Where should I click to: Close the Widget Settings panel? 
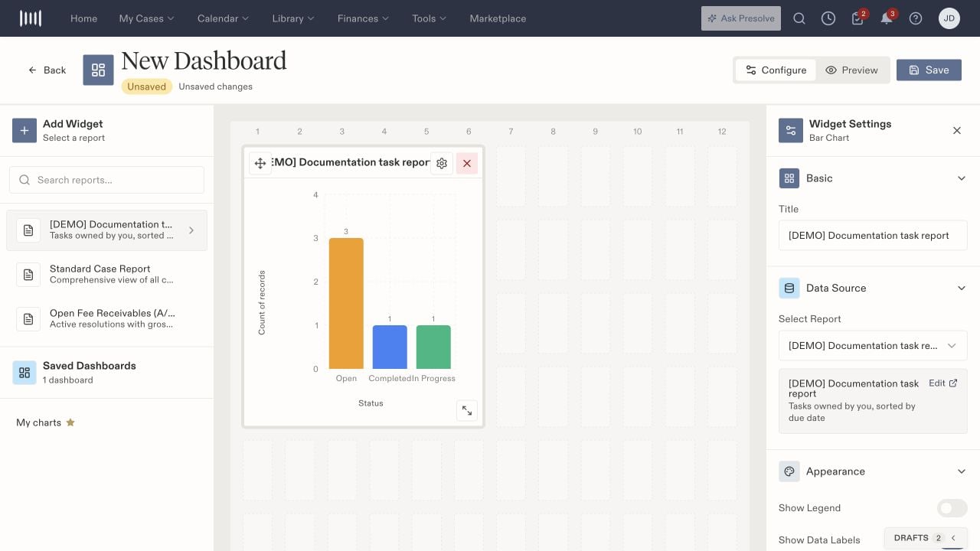957,130
